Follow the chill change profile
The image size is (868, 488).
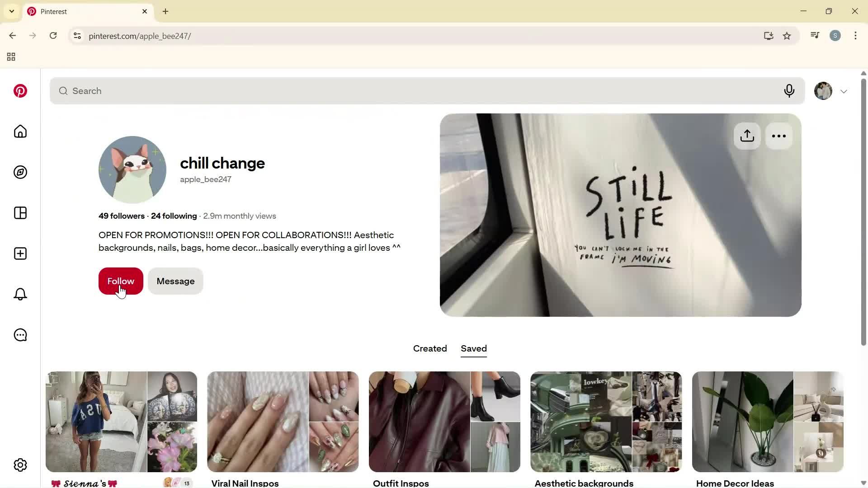click(x=121, y=281)
